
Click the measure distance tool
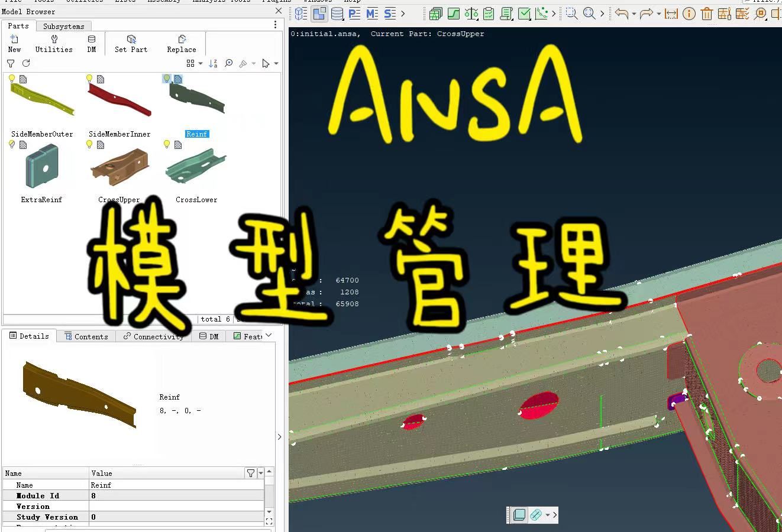pos(671,14)
